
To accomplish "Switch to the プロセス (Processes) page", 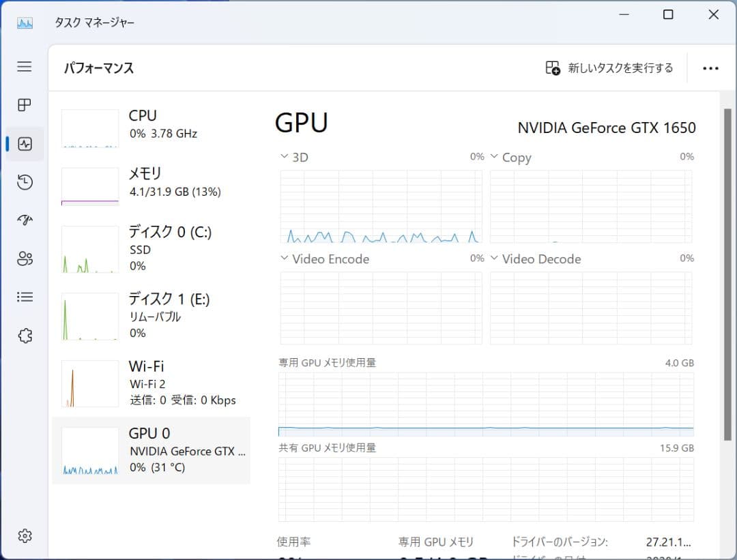I will (24, 105).
